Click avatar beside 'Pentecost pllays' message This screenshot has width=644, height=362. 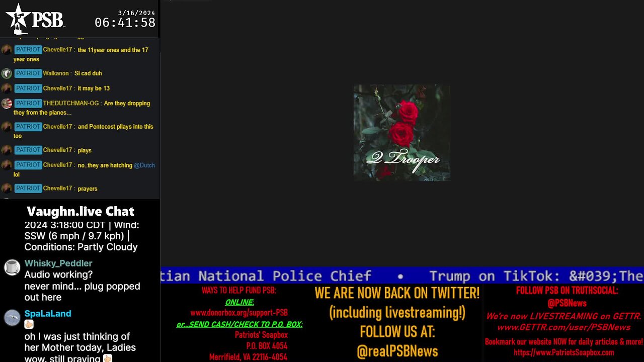click(7, 127)
